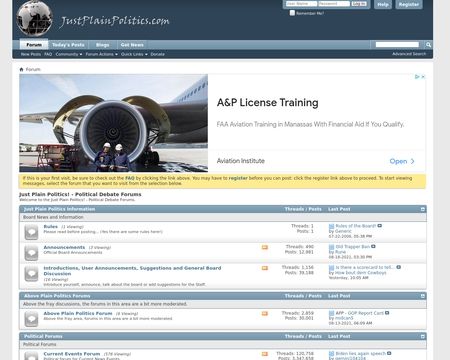Click the JustPlainPolitics globe logo

coord(34,18)
